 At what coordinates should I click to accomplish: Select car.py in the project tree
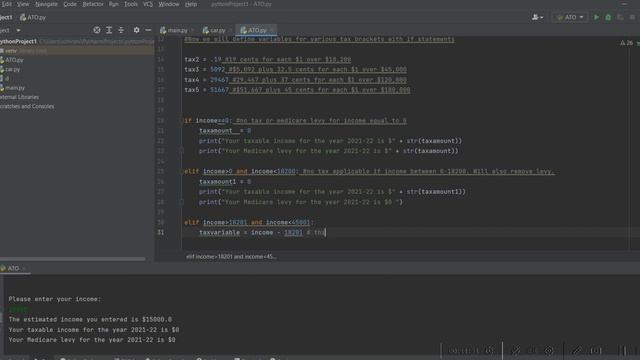tap(11, 69)
